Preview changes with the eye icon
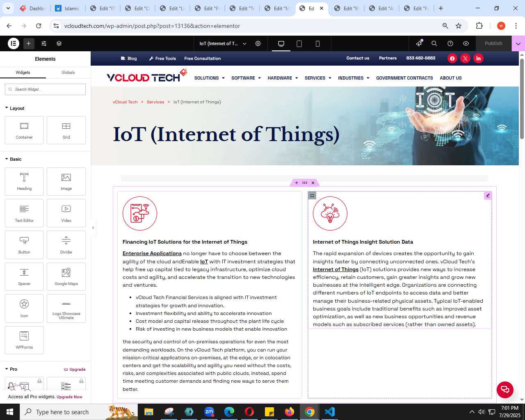 coord(466,43)
